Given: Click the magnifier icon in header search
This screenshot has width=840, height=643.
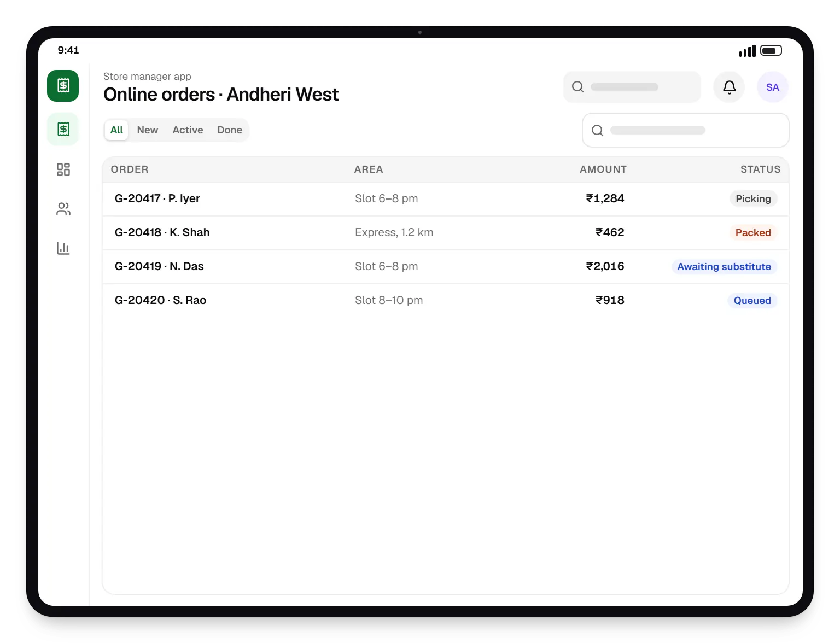Looking at the screenshot, I should pyautogui.click(x=577, y=87).
